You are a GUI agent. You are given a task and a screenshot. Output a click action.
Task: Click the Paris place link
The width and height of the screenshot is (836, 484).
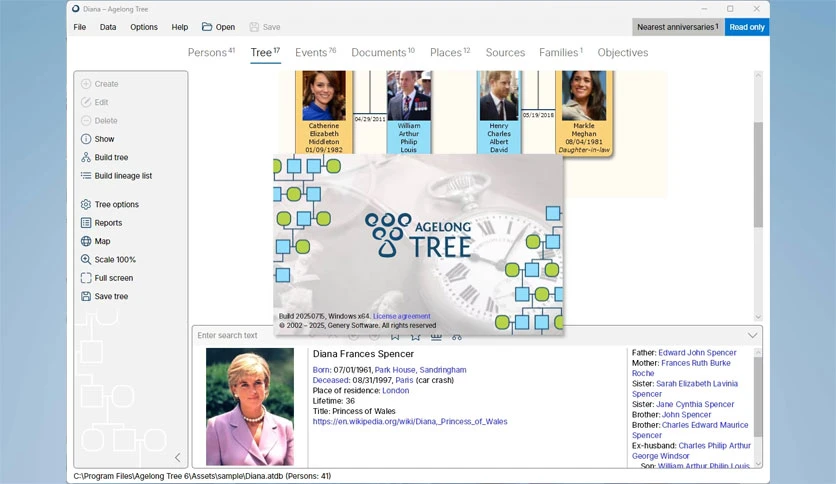click(x=404, y=380)
